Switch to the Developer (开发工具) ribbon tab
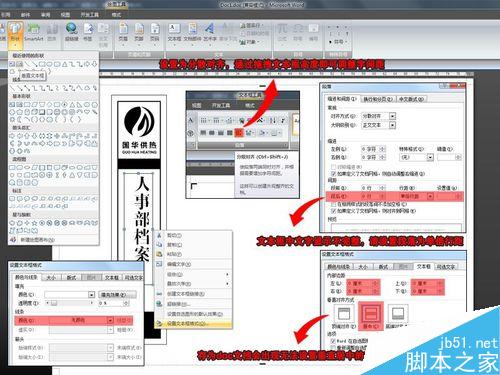This screenshot has height=375, width=500. click(x=89, y=15)
